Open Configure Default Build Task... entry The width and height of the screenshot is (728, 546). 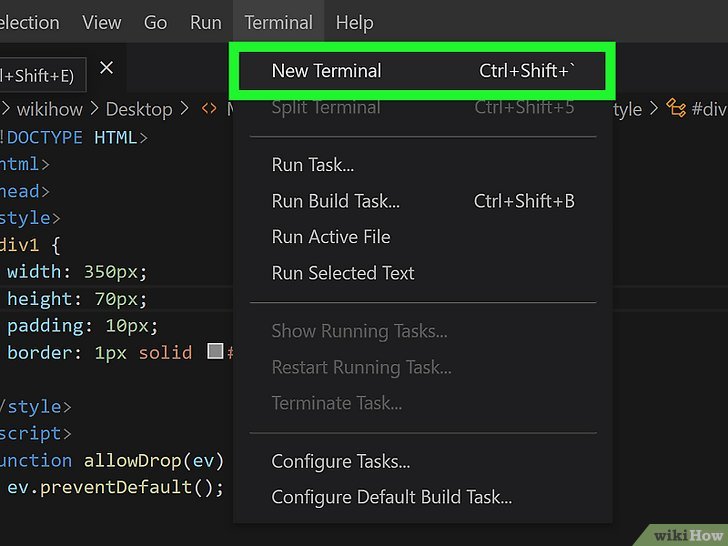(x=422, y=497)
